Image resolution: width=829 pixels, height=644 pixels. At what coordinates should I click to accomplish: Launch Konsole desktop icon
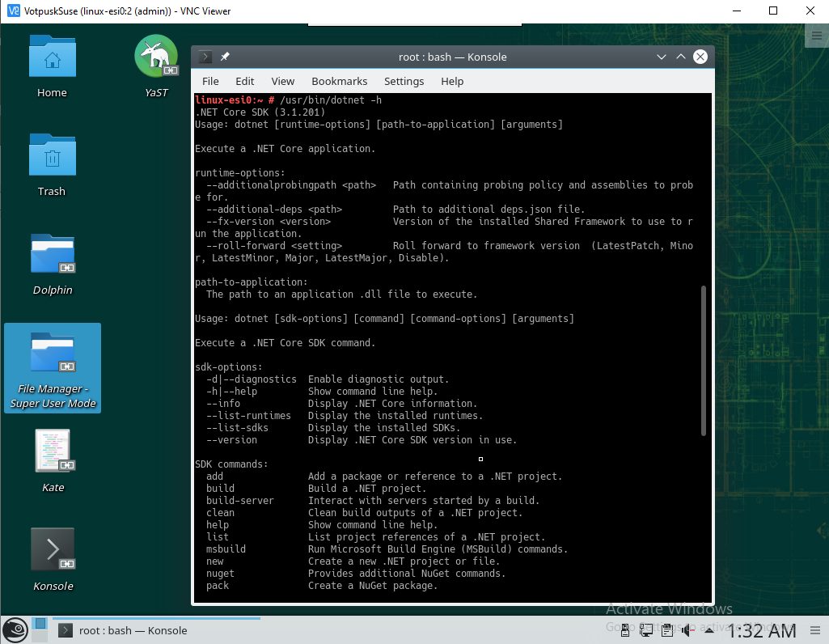pyautogui.click(x=53, y=559)
